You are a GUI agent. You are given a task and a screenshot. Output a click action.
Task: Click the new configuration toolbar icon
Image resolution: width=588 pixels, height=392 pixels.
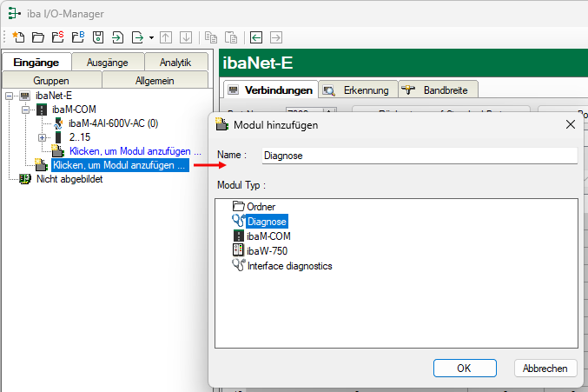click(18, 37)
